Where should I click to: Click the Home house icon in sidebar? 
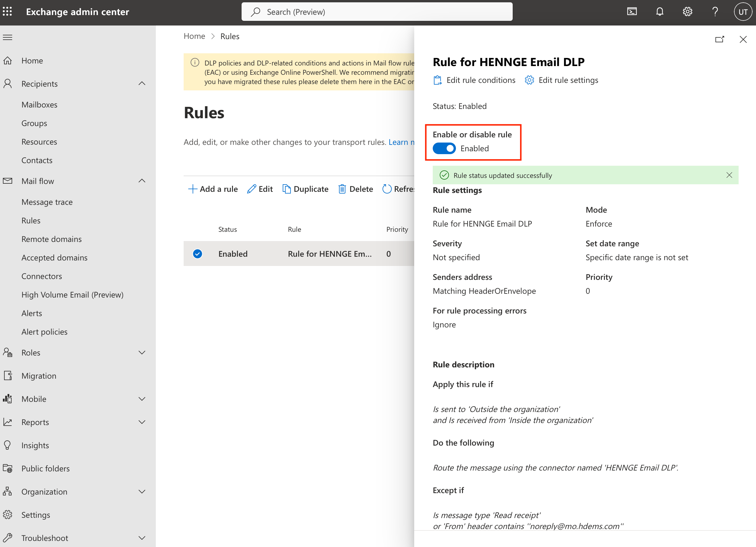tap(7, 61)
